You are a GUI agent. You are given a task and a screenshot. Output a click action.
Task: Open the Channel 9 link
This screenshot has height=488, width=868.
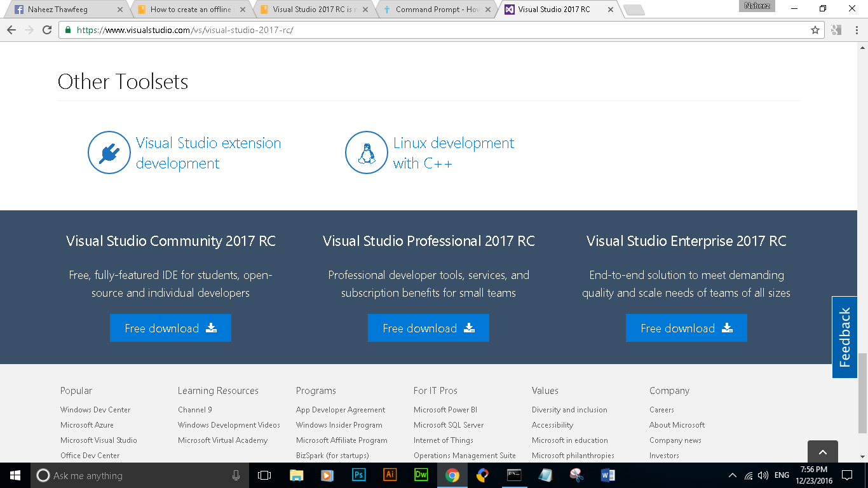pyautogui.click(x=195, y=410)
